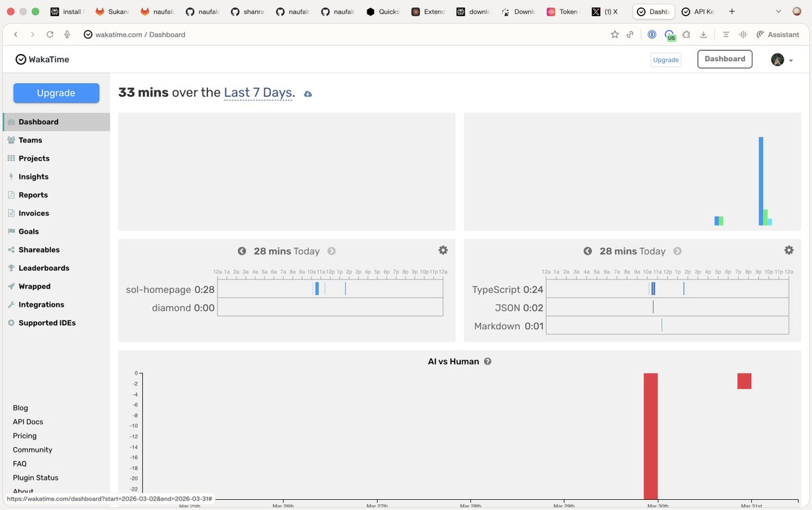
Task: Open settings gear of projects panel
Action: (x=443, y=250)
